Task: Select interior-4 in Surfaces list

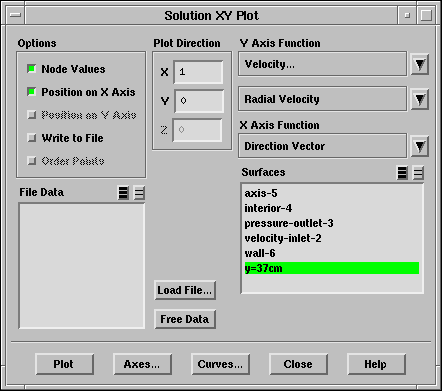Action: coord(332,208)
